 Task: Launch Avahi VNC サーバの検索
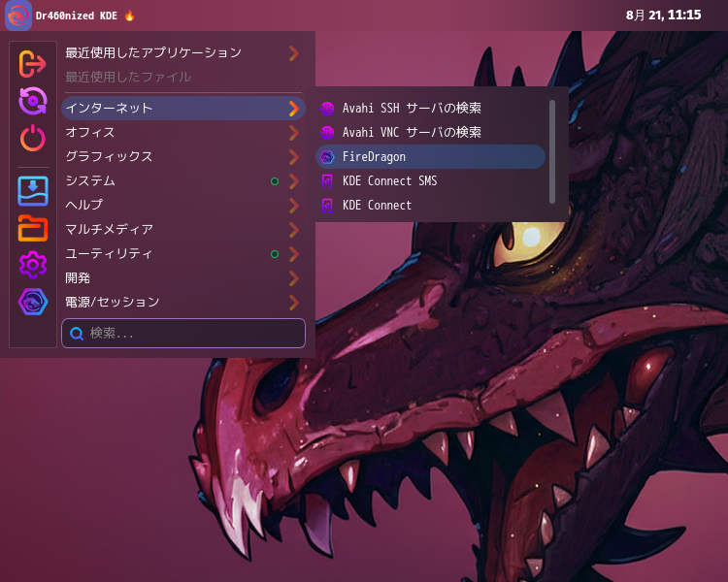pos(430,133)
